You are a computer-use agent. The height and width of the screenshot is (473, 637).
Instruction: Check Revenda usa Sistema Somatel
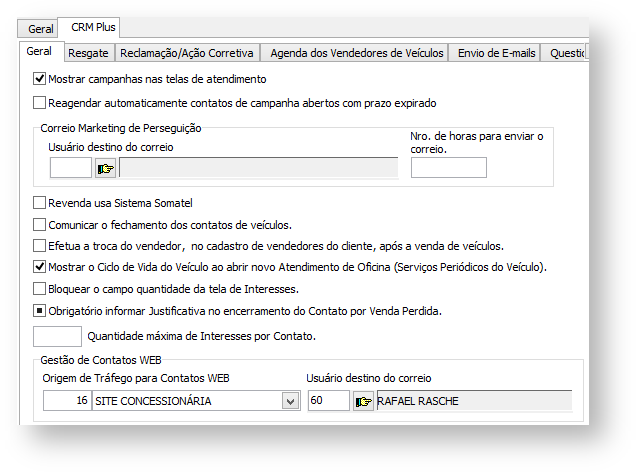click(40, 203)
